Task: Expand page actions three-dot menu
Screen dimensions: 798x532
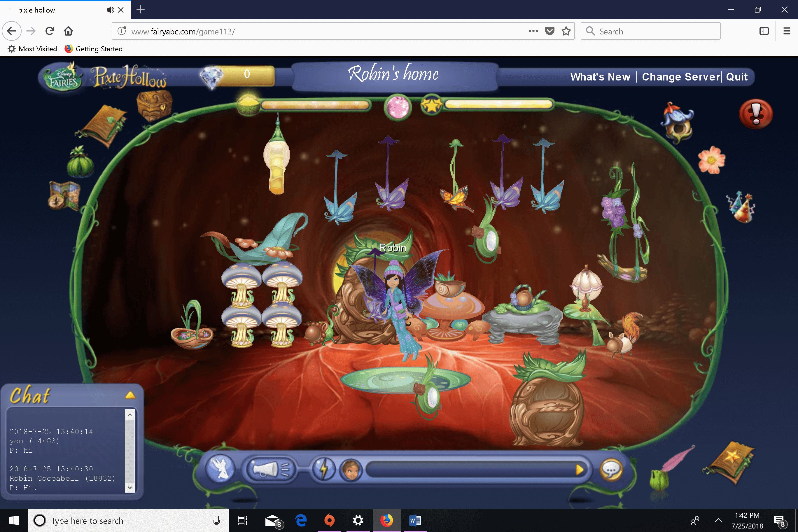Action: (533, 31)
